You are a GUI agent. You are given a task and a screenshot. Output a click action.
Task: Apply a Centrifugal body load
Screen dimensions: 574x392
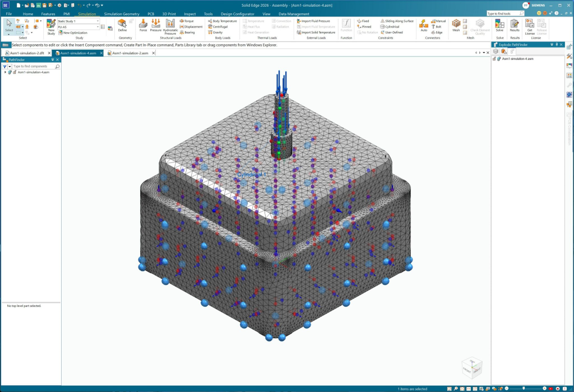point(218,27)
